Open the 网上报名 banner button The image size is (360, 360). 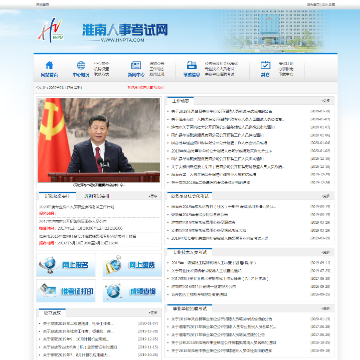point(66,265)
